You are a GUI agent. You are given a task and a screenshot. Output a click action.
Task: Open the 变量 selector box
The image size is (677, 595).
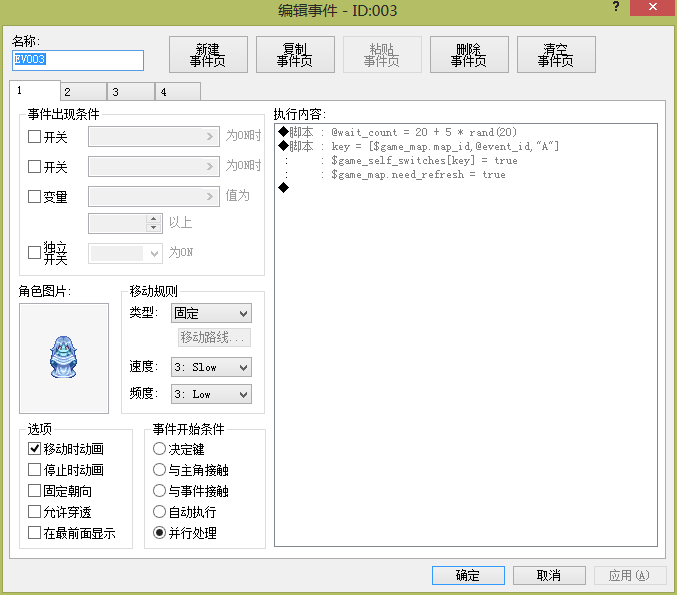[154, 196]
